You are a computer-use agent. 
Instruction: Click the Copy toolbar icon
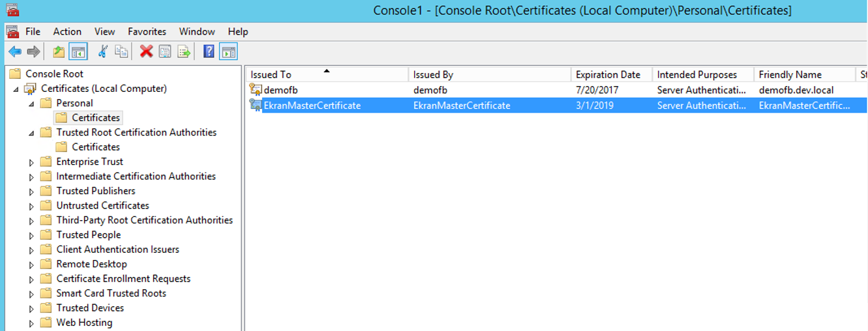pos(121,51)
